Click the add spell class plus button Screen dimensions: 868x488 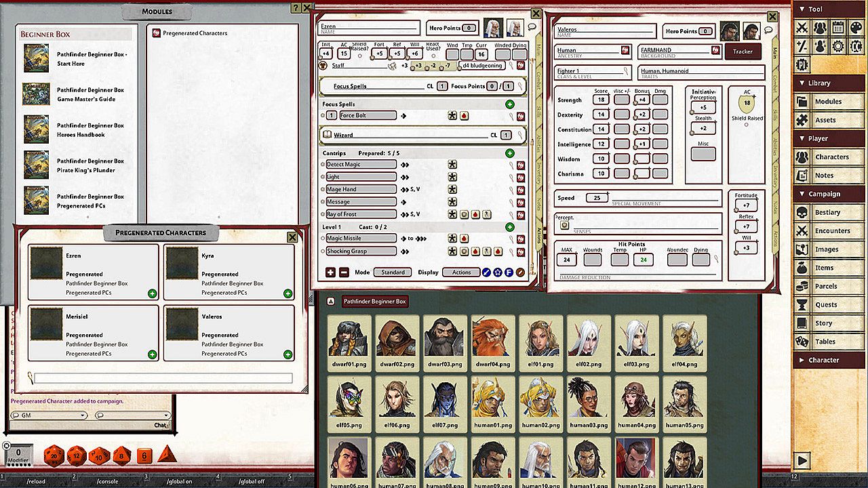click(x=330, y=272)
